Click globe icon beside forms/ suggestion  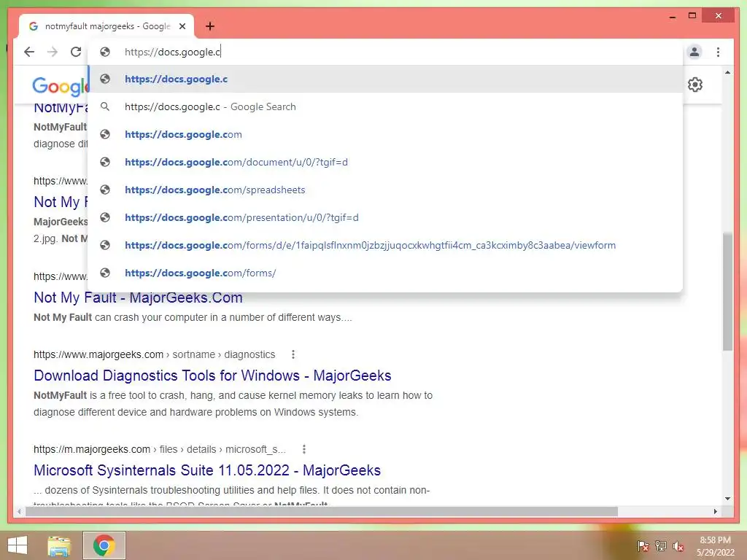[x=105, y=273]
